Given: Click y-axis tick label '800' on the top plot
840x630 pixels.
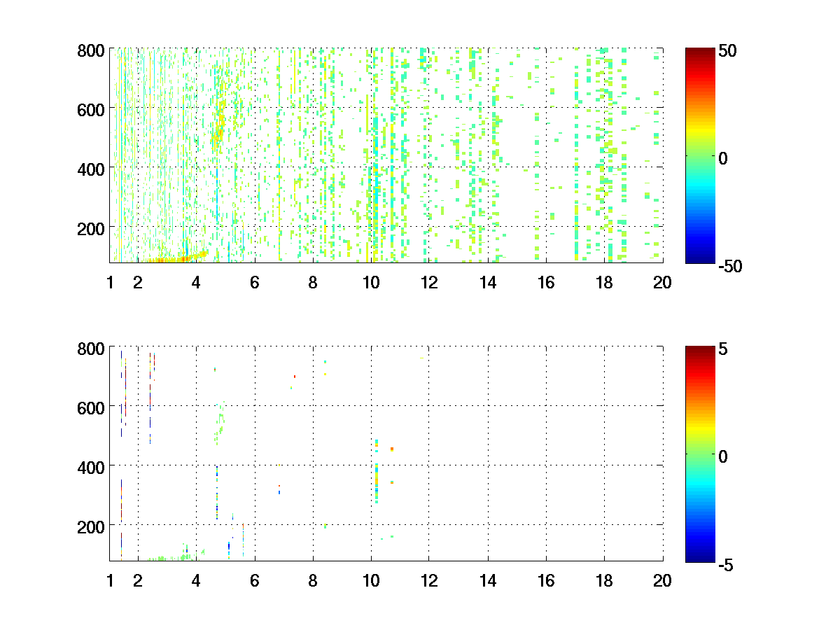Looking at the screenshot, I should (91, 50).
